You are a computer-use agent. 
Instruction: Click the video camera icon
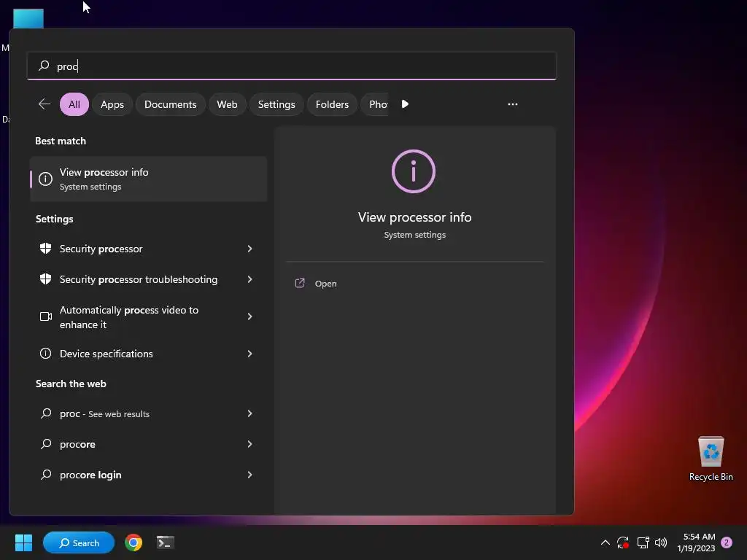(x=46, y=316)
